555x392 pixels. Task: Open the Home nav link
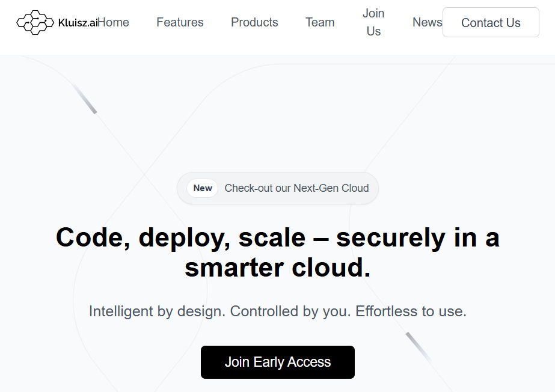coord(114,22)
